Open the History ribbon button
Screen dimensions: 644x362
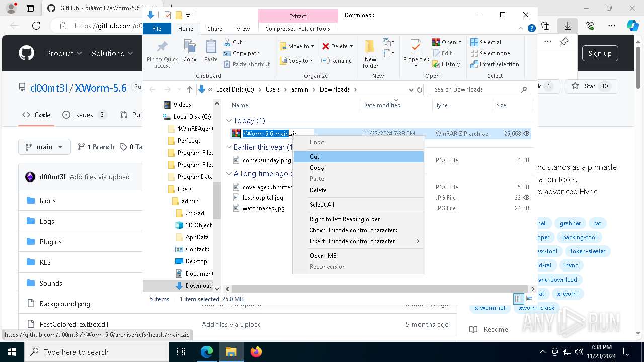[x=446, y=64]
